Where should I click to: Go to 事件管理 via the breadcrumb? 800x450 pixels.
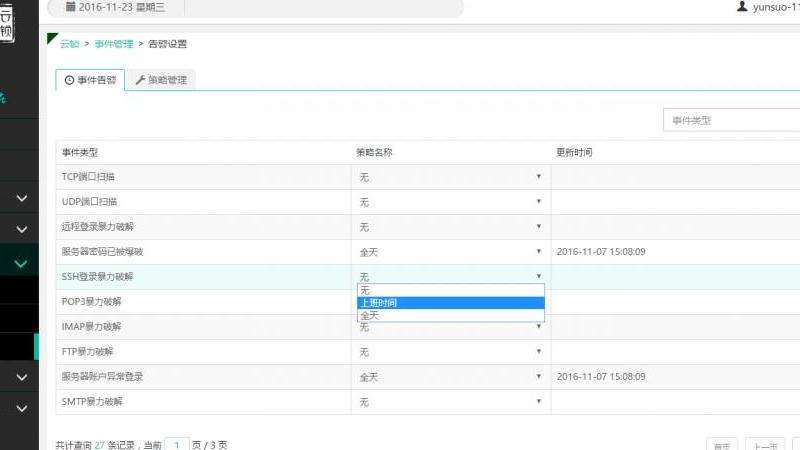113,44
